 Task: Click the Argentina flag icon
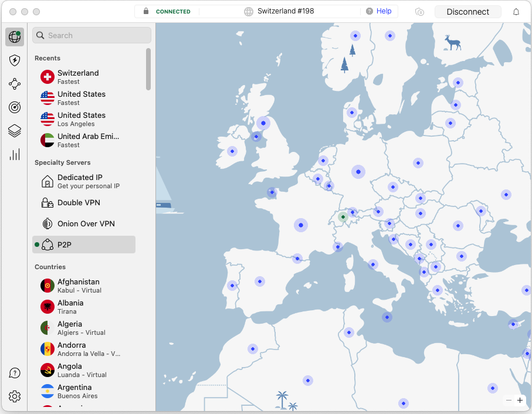[48, 391]
